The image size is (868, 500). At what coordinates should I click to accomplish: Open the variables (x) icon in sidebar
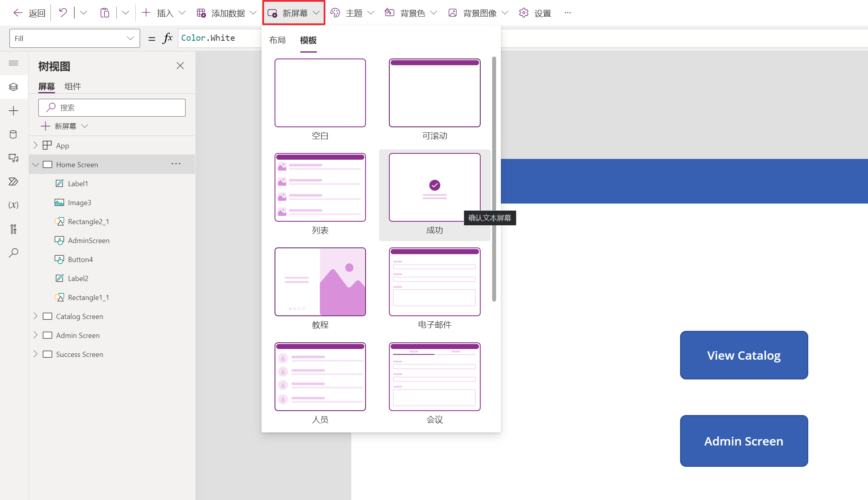click(13, 205)
